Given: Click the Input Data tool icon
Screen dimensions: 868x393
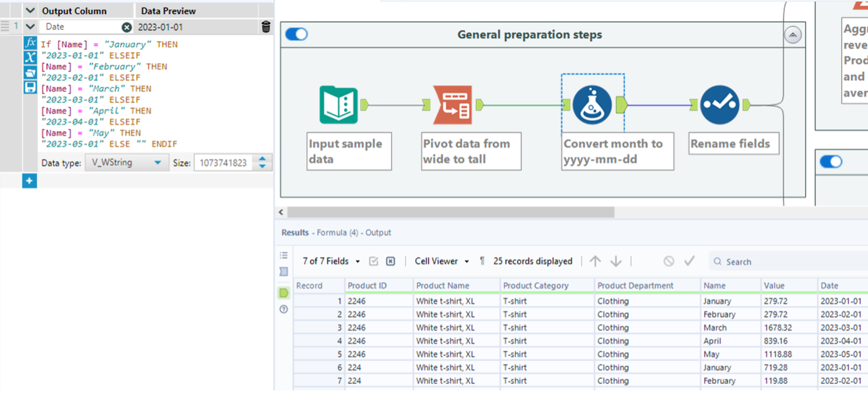Looking at the screenshot, I should click(339, 105).
